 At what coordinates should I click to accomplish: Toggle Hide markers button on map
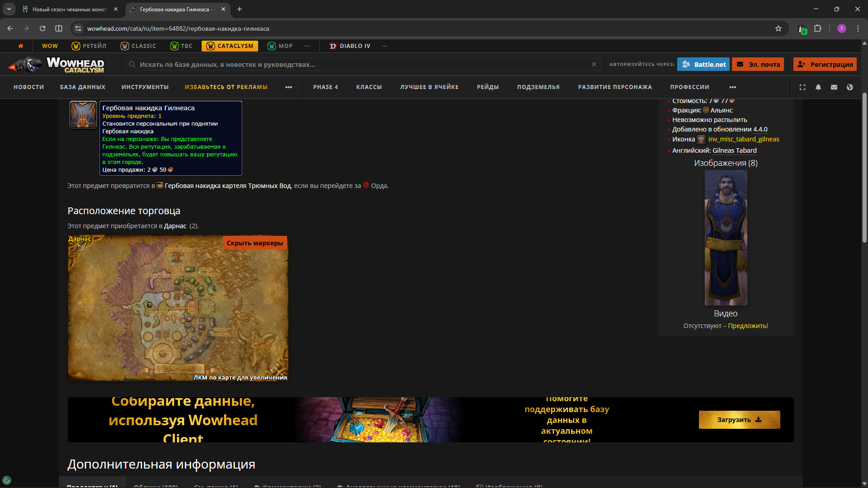tap(255, 243)
